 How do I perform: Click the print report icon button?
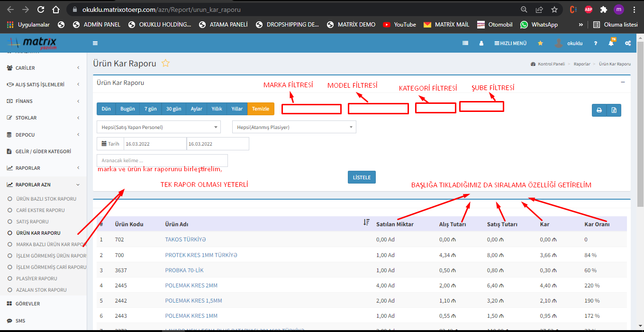[599, 110]
